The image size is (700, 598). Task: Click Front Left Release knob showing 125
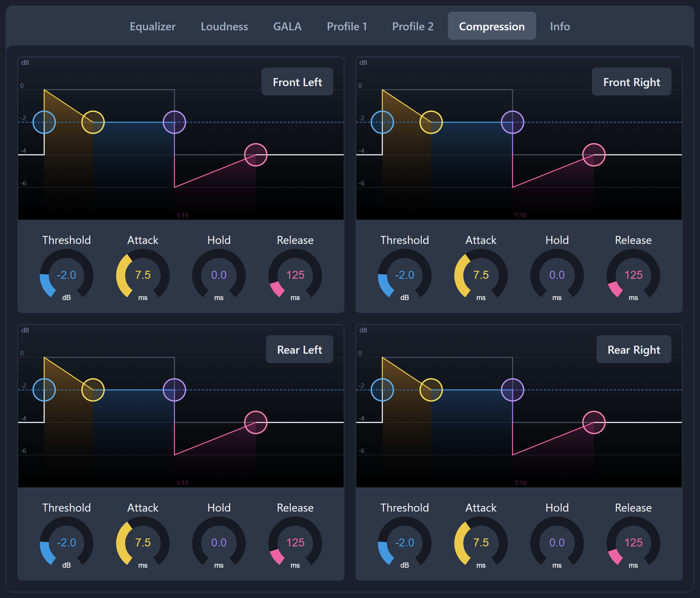295,275
